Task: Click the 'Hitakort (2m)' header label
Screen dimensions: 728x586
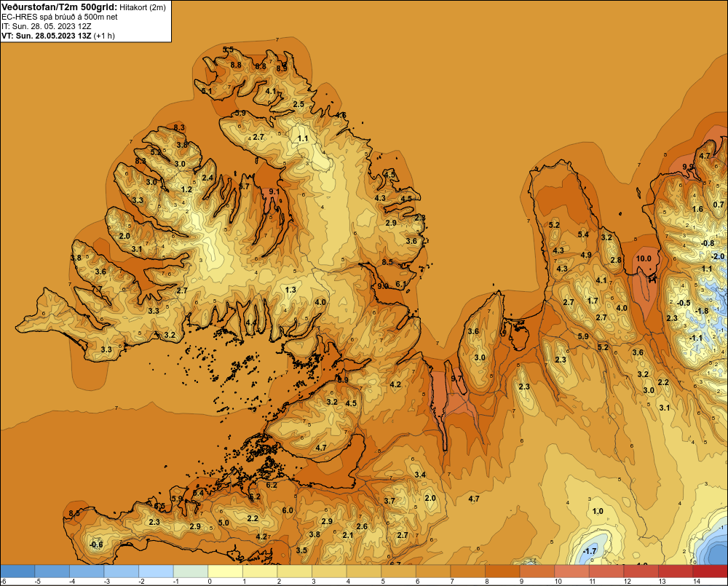Action: (143, 7)
